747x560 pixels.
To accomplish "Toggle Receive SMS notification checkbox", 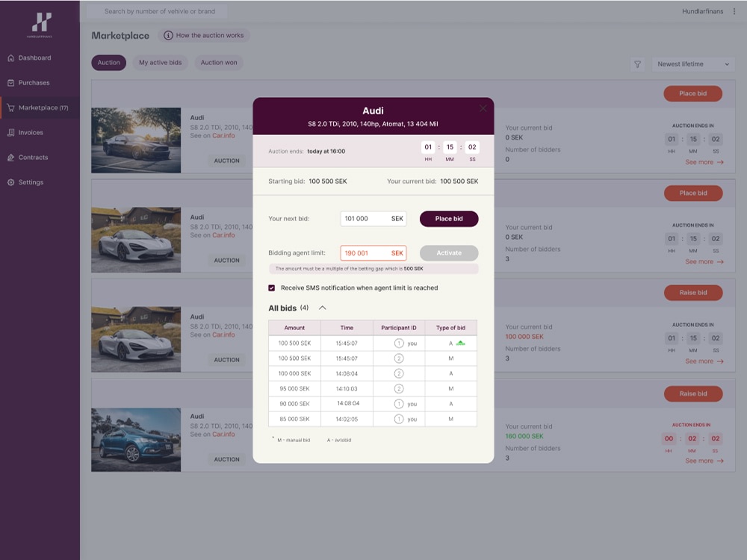I will [272, 287].
